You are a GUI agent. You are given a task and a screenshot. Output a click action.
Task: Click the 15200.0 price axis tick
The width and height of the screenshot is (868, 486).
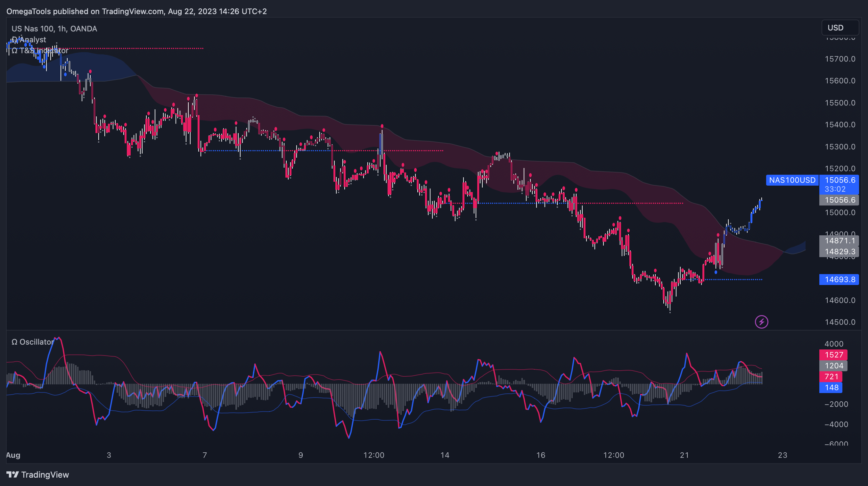coord(840,169)
